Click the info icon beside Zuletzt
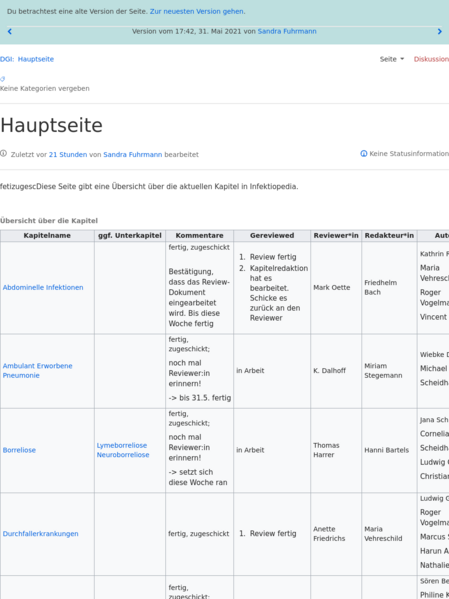 (3, 154)
